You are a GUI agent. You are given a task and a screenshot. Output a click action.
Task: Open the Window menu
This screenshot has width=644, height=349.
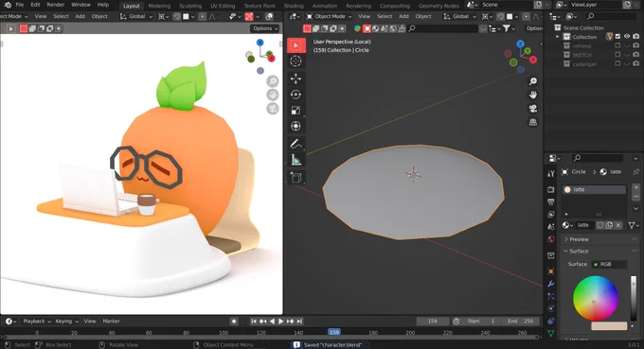pos(80,5)
